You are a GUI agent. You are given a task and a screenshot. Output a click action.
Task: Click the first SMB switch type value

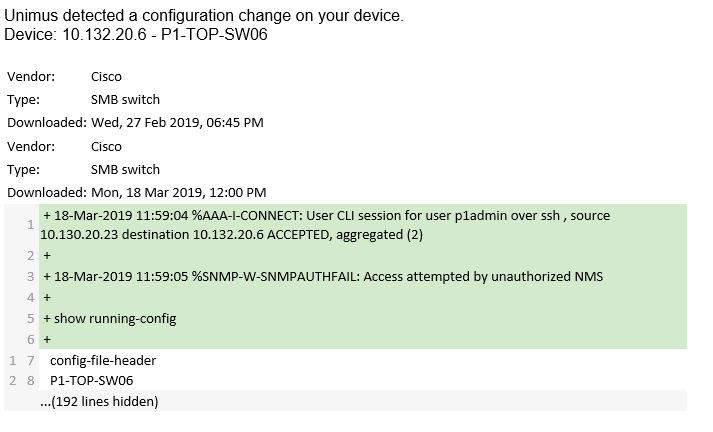126,100
